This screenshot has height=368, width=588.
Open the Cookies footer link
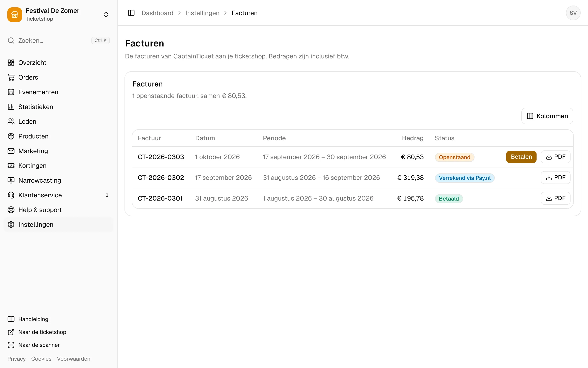pos(41,359)
